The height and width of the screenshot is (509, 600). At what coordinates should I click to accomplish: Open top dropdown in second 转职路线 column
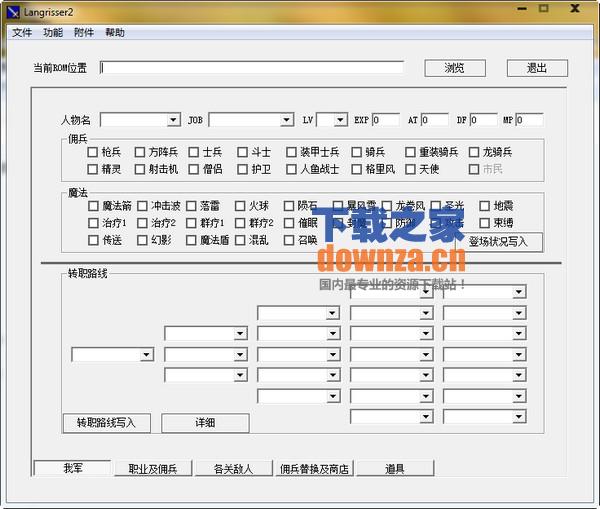(206, 333)
